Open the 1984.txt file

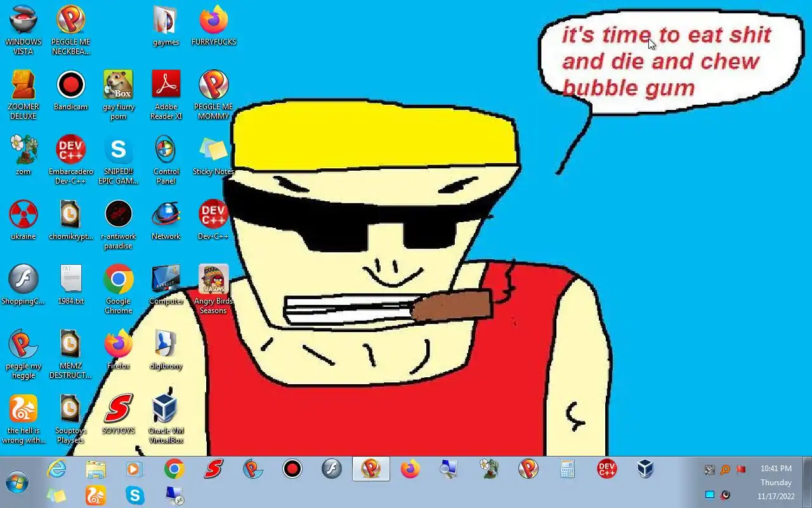tap(70, 284)
